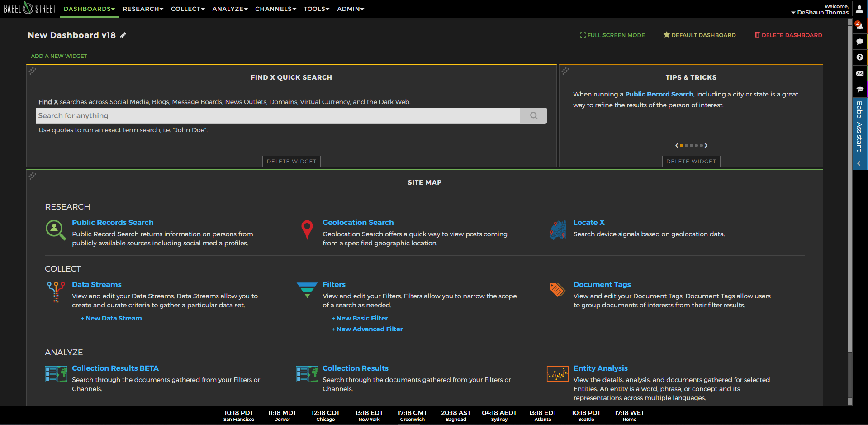The width and height of the screenshot is (868, 425).
Task: Click Entity Analysis chart icon
Action: (x=558, y=374)
